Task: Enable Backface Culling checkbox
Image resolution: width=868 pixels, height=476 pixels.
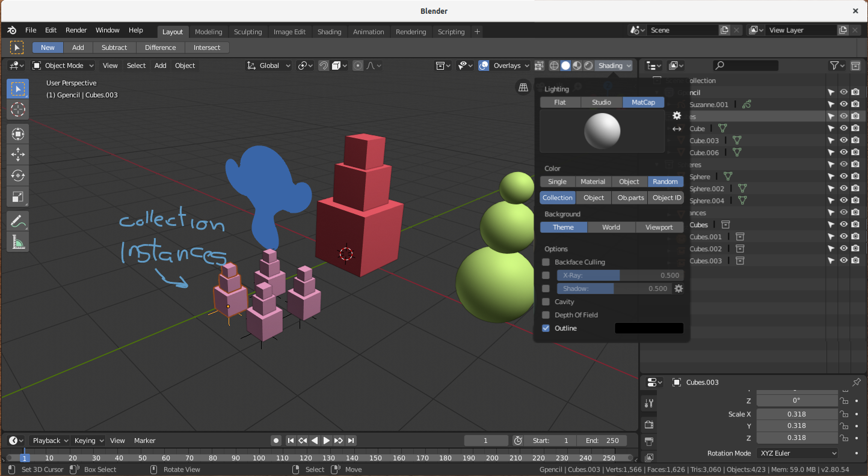Action: [546, 262]
